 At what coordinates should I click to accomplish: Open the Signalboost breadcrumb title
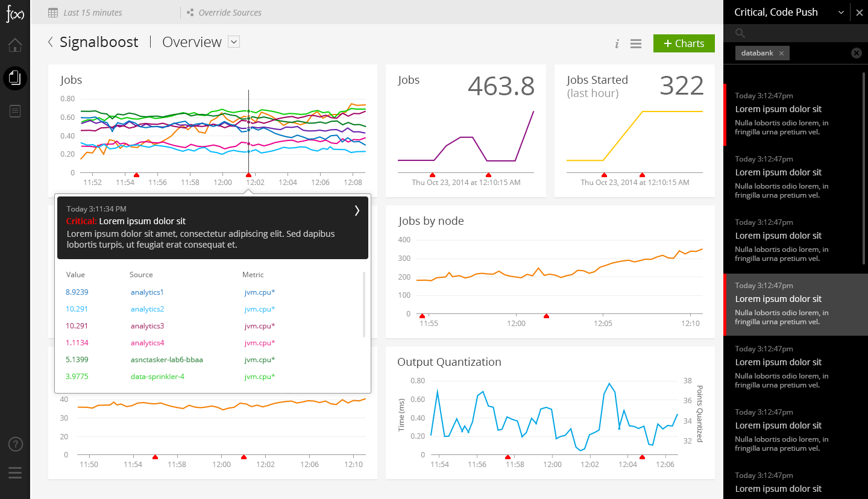coord(99,42)
